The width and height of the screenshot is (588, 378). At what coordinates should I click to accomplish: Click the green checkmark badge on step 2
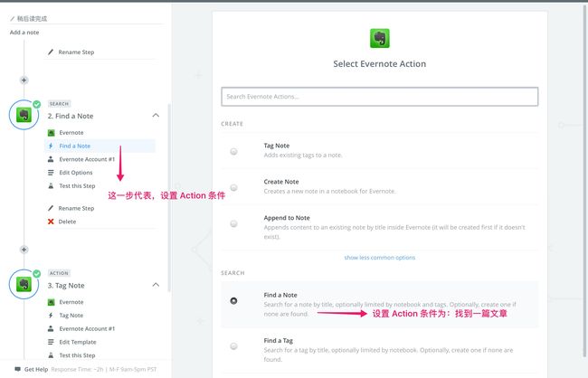coord(36,104)
